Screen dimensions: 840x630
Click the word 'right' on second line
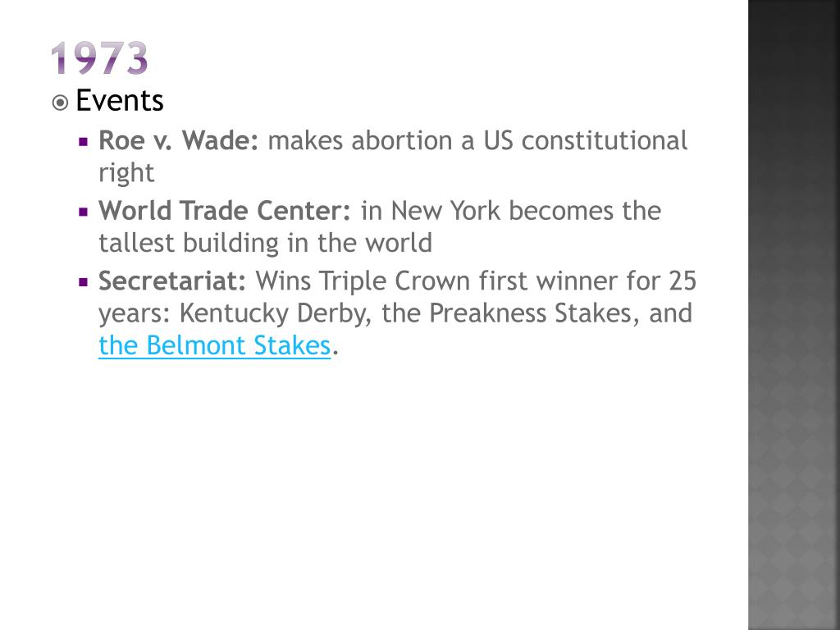pyautogui.click(x=126, y=174)
